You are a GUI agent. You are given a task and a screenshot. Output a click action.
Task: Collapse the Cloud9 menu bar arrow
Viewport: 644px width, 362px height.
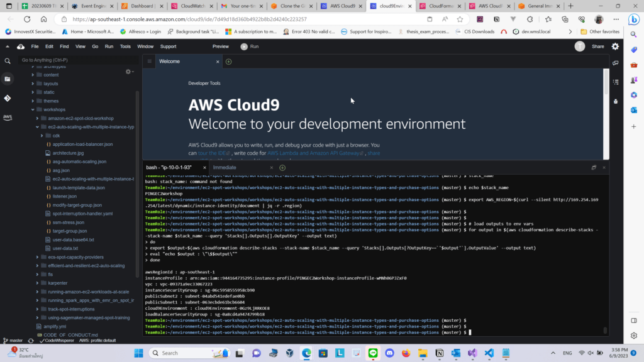8,47
